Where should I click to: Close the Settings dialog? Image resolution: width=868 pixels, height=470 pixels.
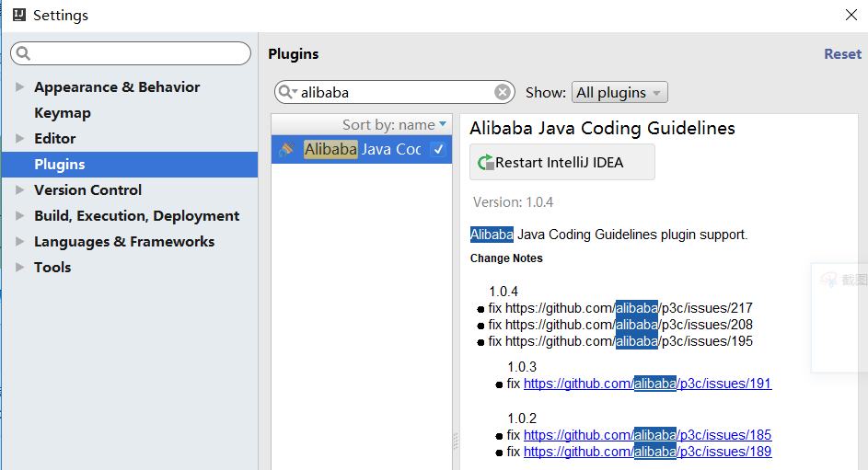851,15
